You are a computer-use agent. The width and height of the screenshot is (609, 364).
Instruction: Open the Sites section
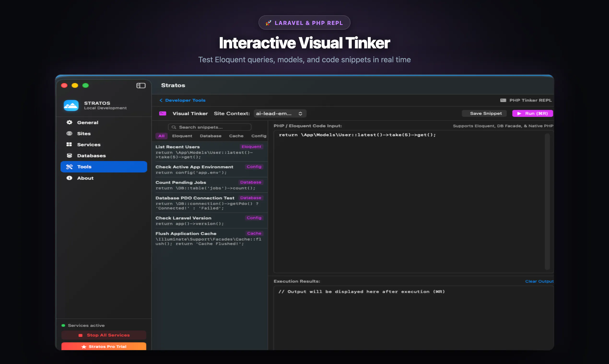104,133
